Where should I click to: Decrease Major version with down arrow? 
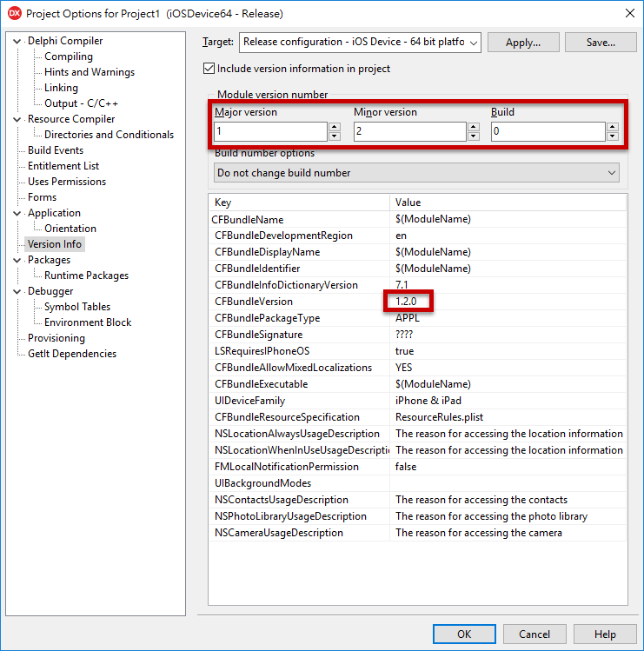click(x=335, y=136)
